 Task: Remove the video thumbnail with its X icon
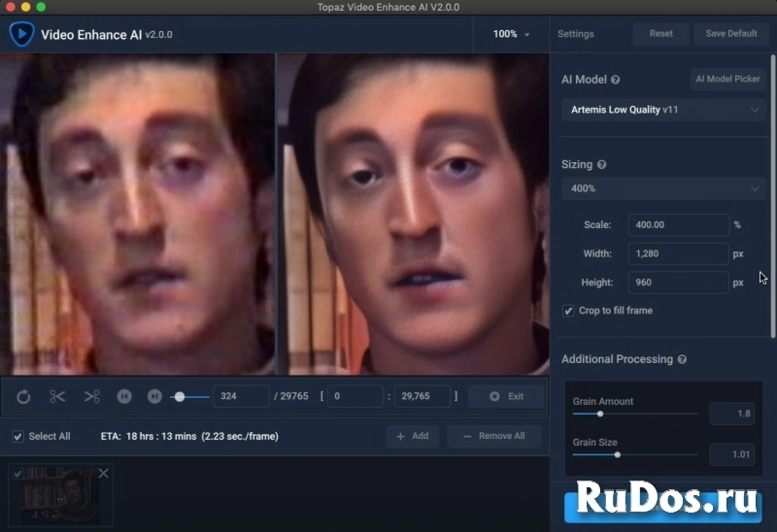click(104, 473)
